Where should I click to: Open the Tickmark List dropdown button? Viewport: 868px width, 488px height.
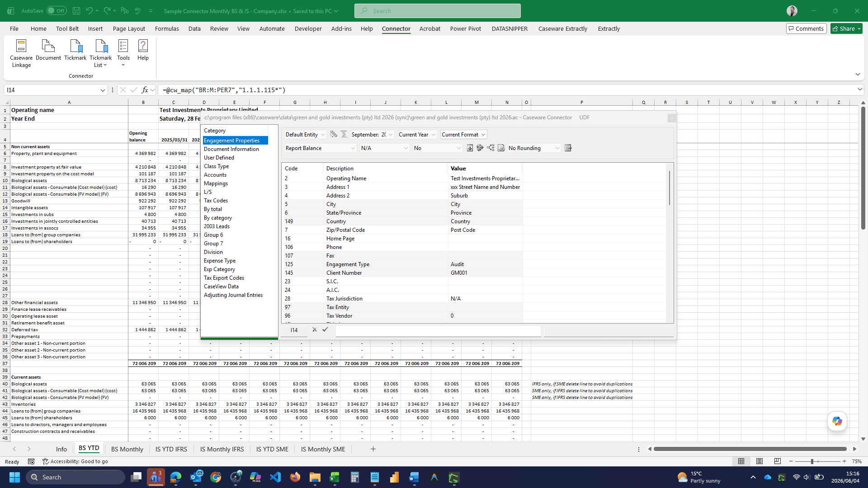100,53
